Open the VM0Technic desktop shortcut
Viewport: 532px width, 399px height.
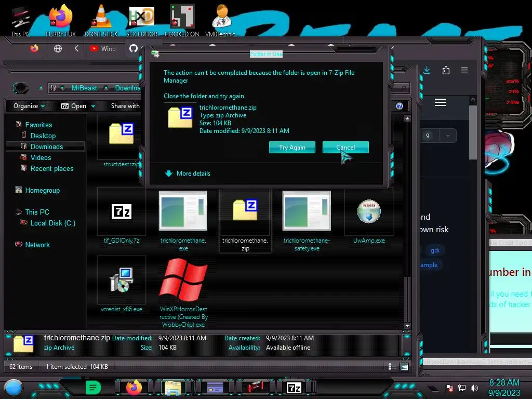[222, 21]
